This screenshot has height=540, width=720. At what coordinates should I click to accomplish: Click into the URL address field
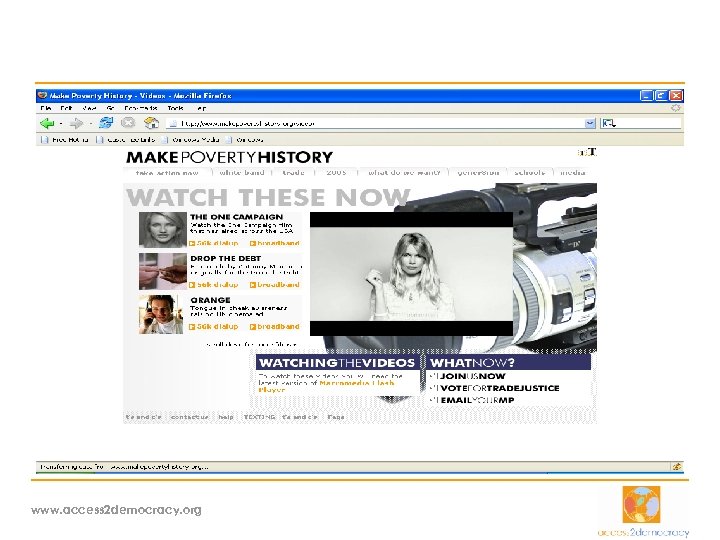coord(381,123)
